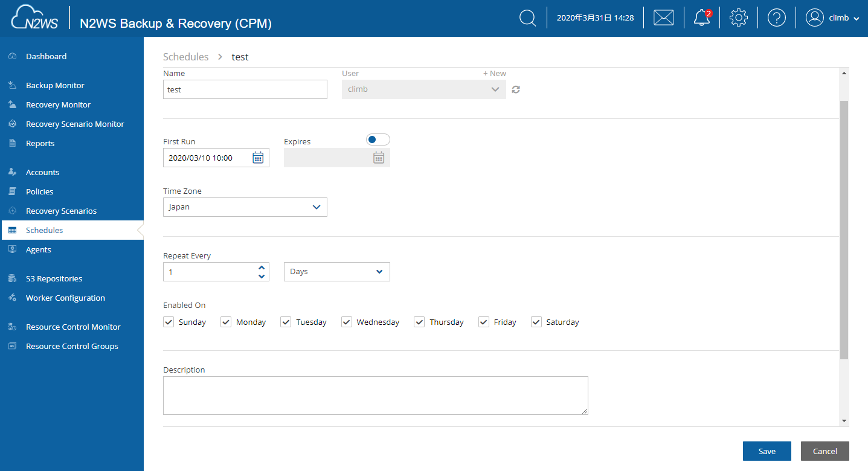Open the Policies page
The height and width of the screenshot is (471, 868).
(39, 191)
